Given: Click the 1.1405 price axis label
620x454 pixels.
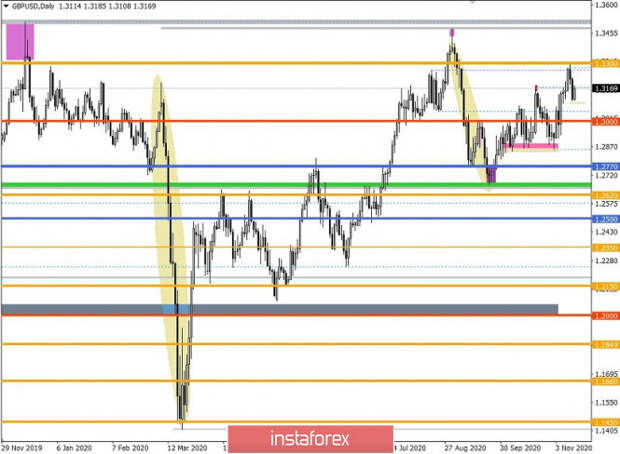Looking at the screenshot, I should point(606,431).
